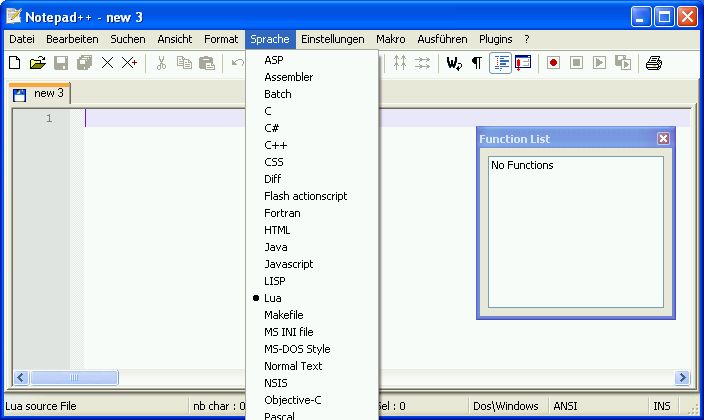Screen dimensions: 704x420
Task: Choose MS INI file language
Action: [x=312, y=332]
